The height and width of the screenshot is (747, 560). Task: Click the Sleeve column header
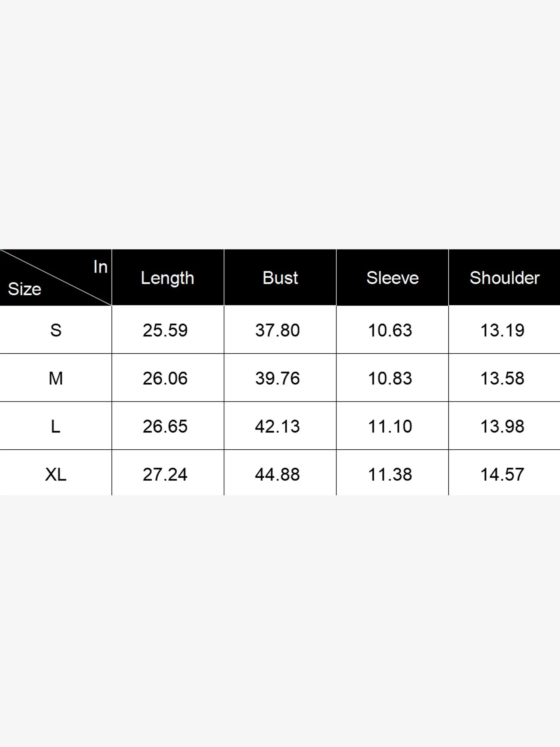[x=392, y=278]
